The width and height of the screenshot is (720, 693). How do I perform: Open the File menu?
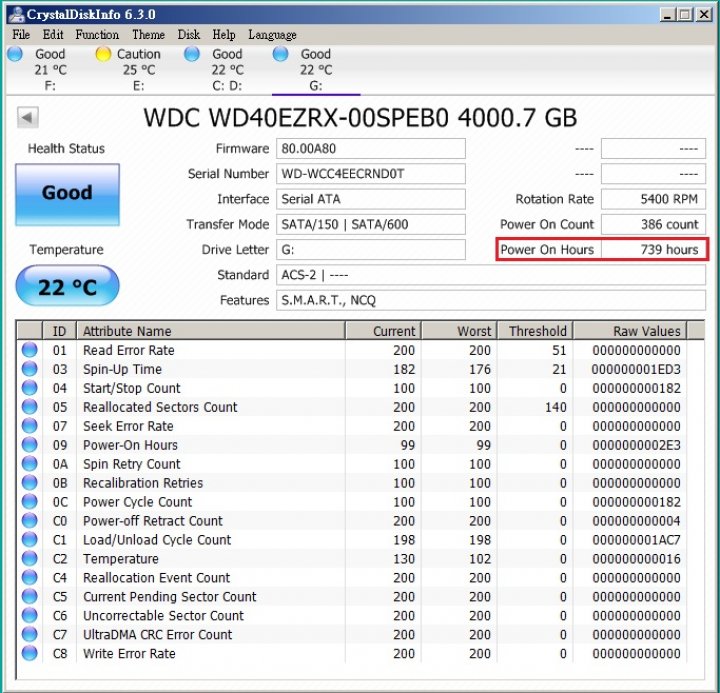tap(21, 34)
